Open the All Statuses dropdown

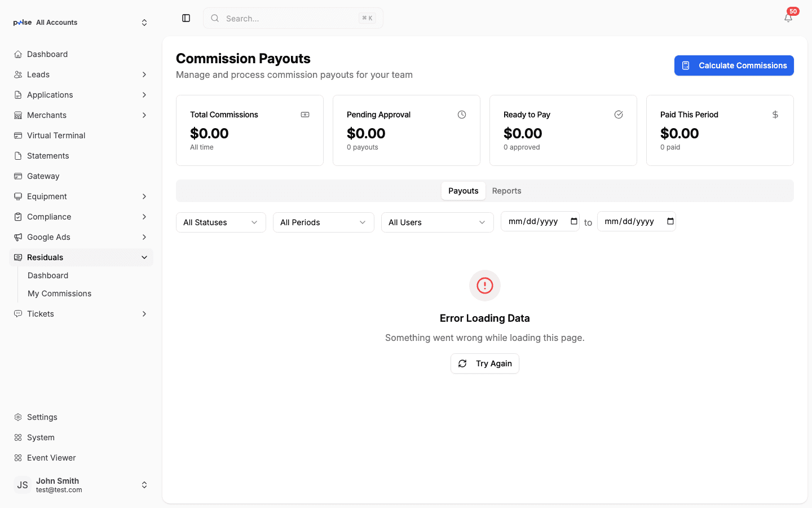pos(220,222)
